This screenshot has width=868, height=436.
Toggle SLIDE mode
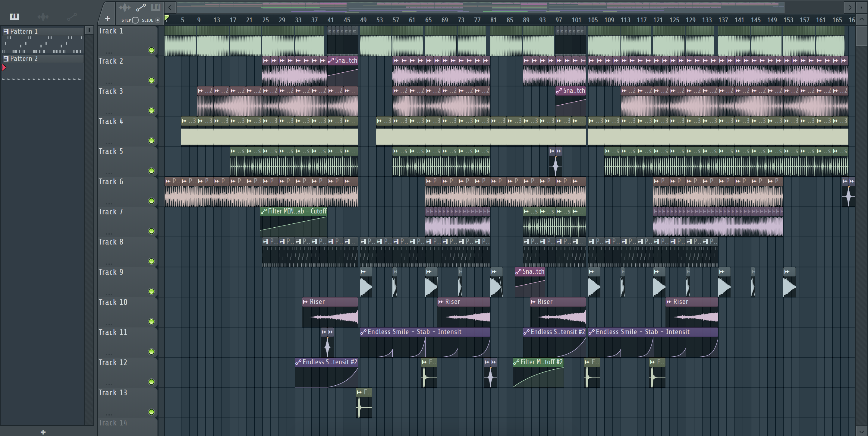[157, 20]
